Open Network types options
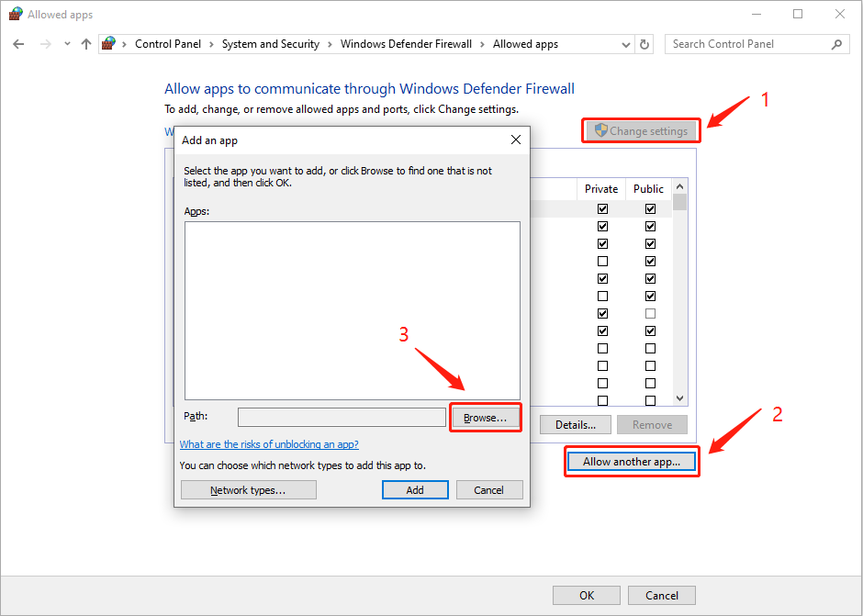Image resolution: width=863 pixels, height=616 pixels. pyautogui.click(x=248, y=490)
